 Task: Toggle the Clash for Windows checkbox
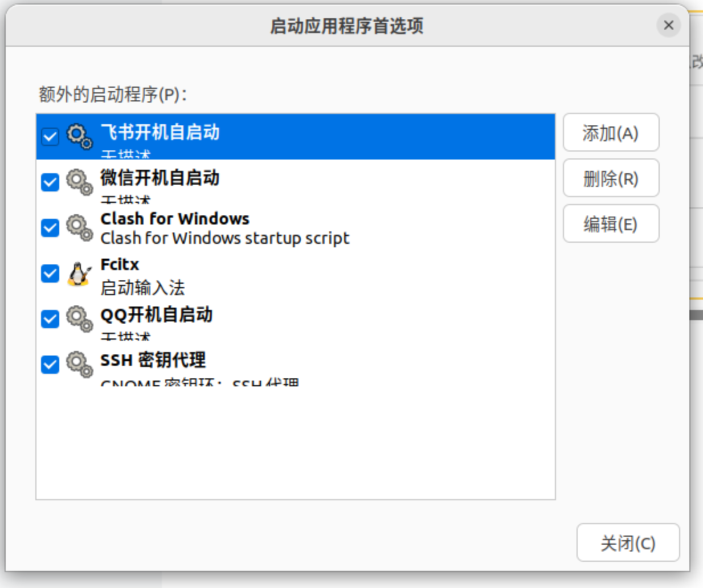[x=50, y=228]
